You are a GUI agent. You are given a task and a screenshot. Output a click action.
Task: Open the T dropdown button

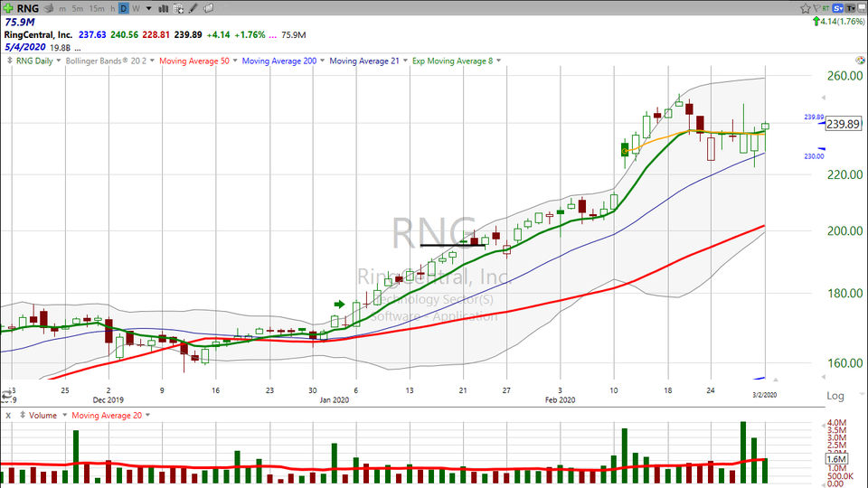pyautogui.click(x=850, y=8)
